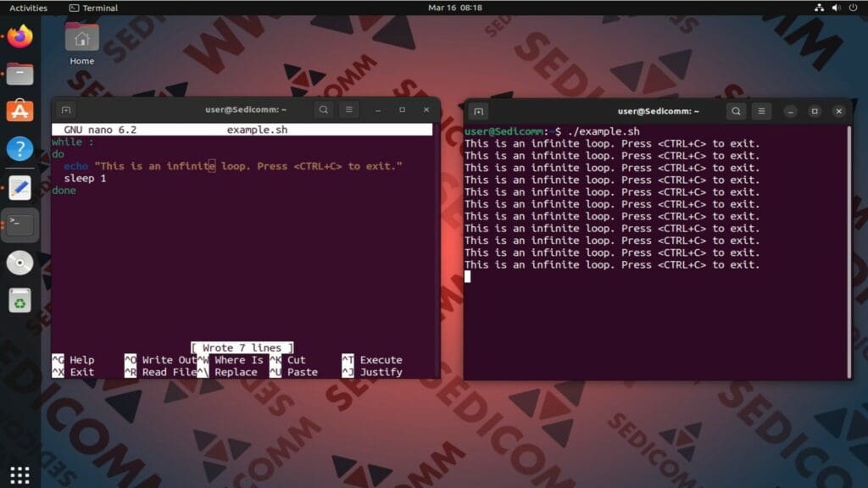Close the nano terminal window
Screen dimensions: 868x488
[x=426, y=109]
